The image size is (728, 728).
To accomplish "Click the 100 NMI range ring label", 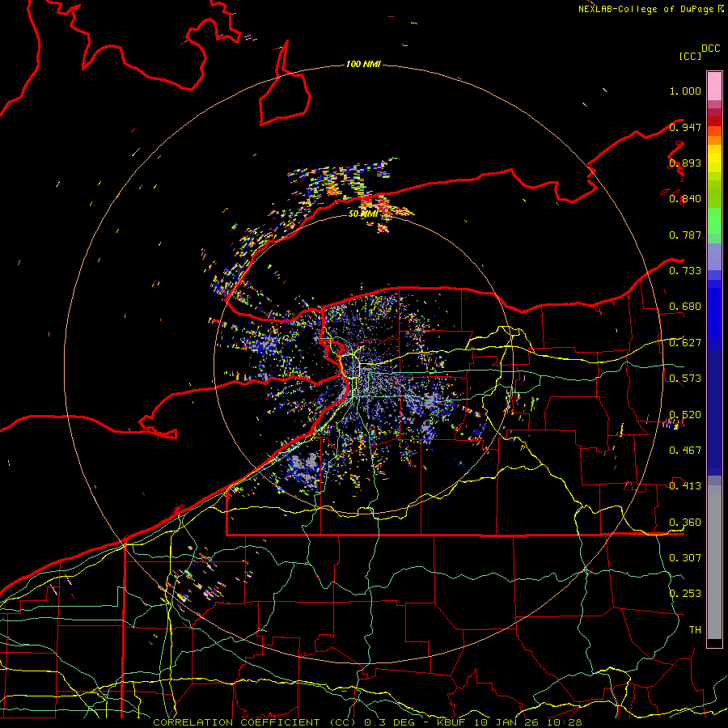I will [363, 64].
